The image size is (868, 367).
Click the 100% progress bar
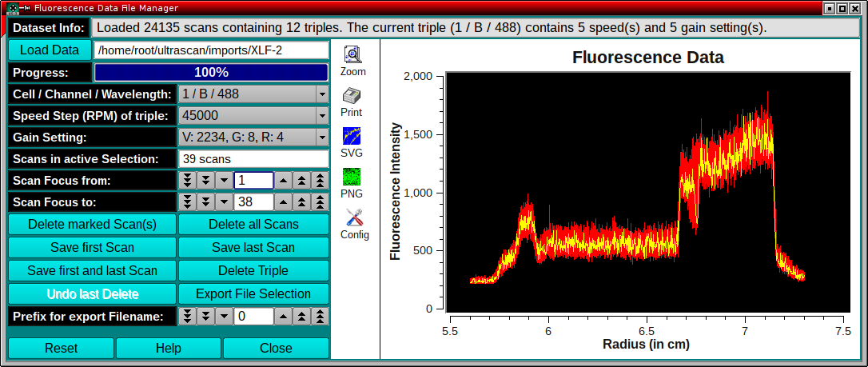tap(211, 73)
